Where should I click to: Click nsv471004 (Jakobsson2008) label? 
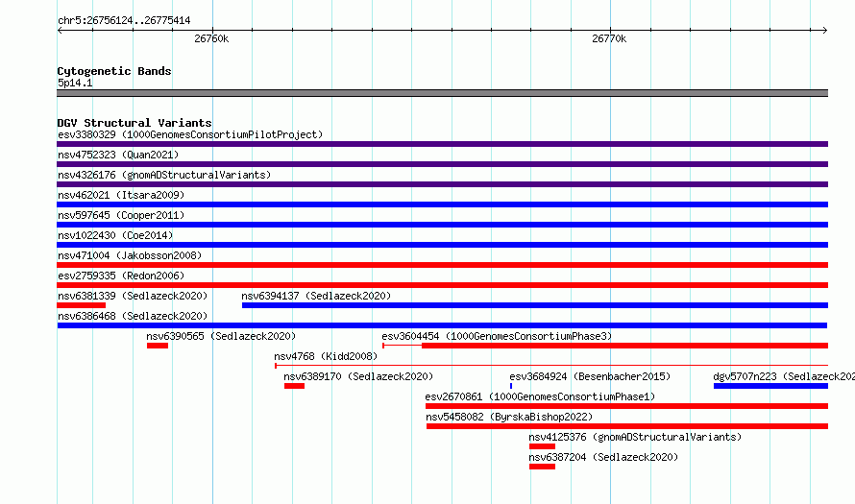tap(130, 255)
